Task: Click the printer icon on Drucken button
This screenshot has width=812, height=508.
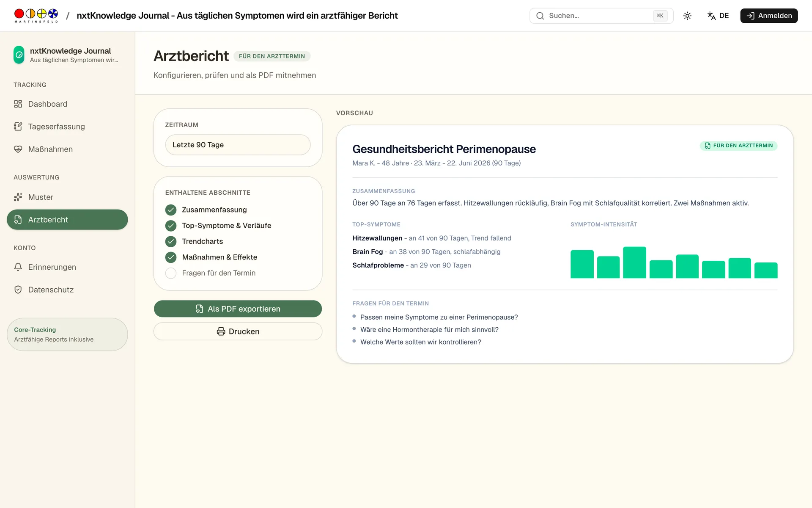Action: click(221, 331)
